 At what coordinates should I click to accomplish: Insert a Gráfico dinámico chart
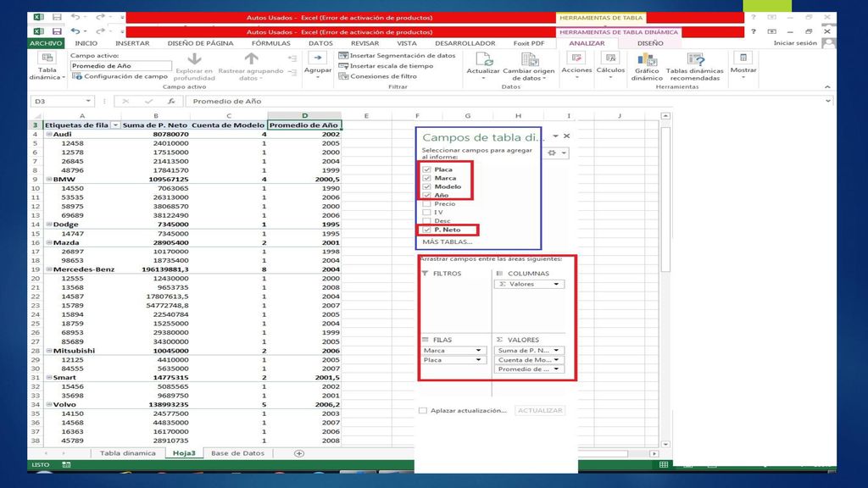click(647, 67)
